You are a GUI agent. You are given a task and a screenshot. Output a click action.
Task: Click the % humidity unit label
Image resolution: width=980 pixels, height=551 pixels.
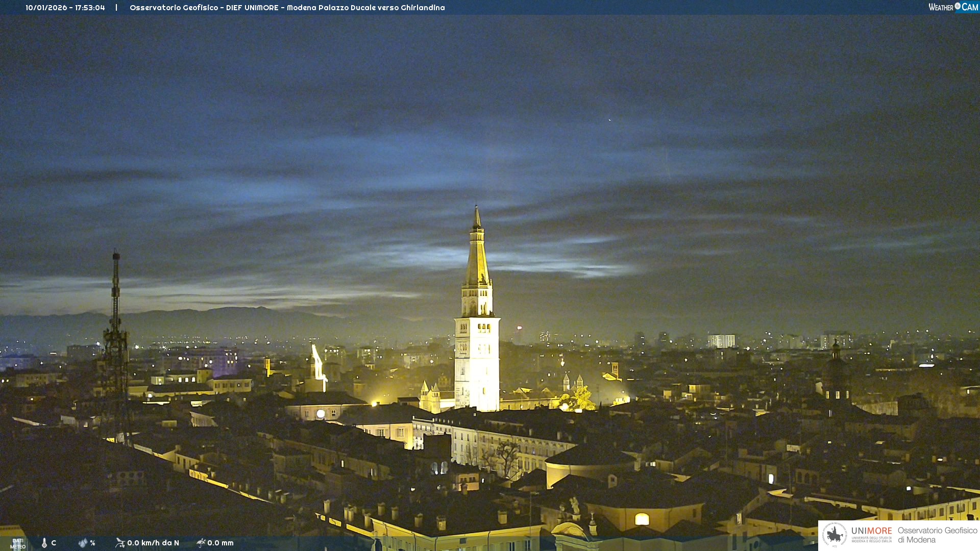coord(92,543)
